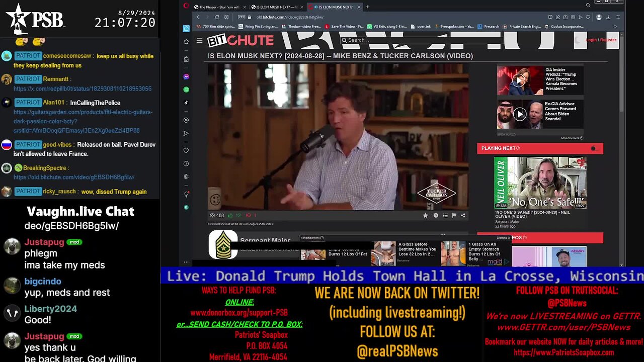Share the video
Image resolution: width=644 pixels, height=362 pixels.
point(463,215)
